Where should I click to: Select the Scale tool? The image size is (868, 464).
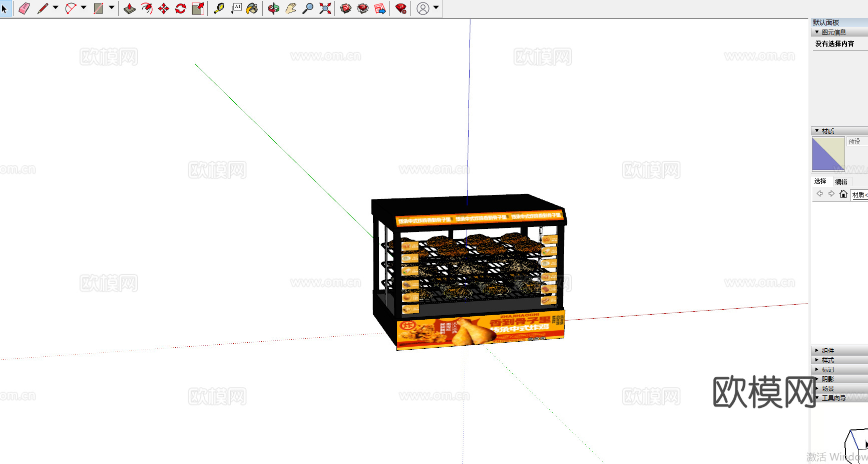click(198, 9)
